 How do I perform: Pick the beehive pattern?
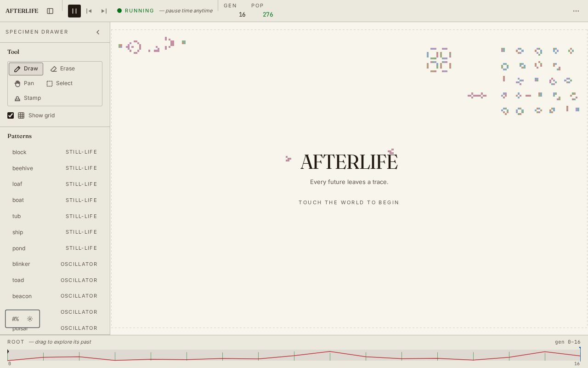coord(55,168)
